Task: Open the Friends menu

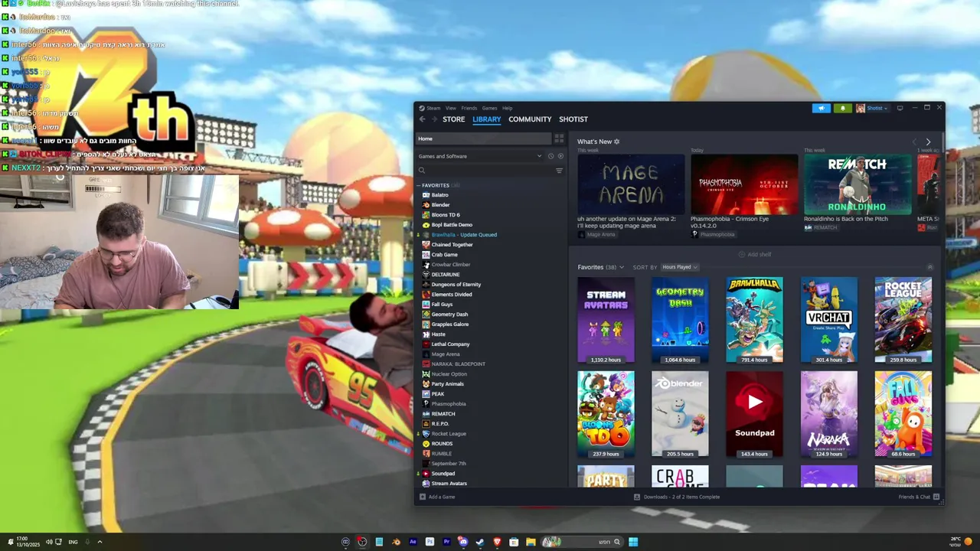Action: coord(469,108)
